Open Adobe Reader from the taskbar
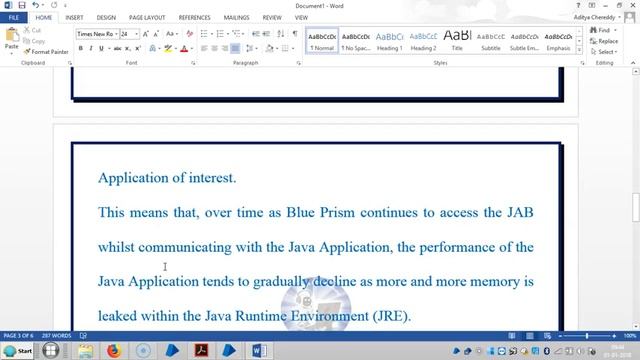The image size is (640, 360). point(201,351)
